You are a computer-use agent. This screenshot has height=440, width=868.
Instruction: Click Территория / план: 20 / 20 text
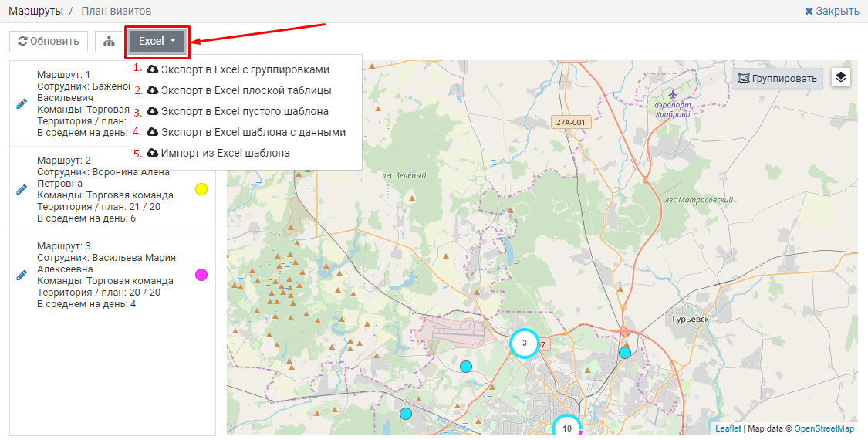click(x=99, y=292)
